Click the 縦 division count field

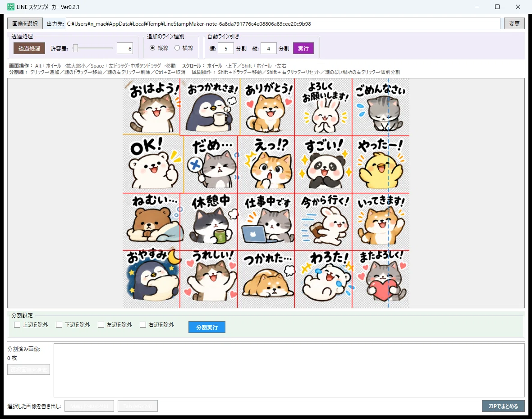pyautogui.click(x=269, y=49)
